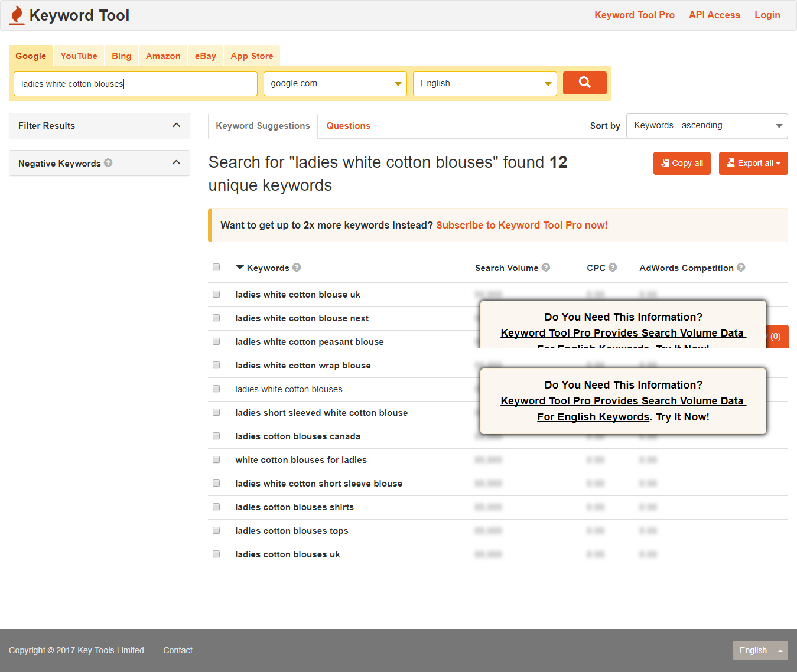Switch to the YouTube search tab
This screenshot has height=672, width=797.
[79, 56]
